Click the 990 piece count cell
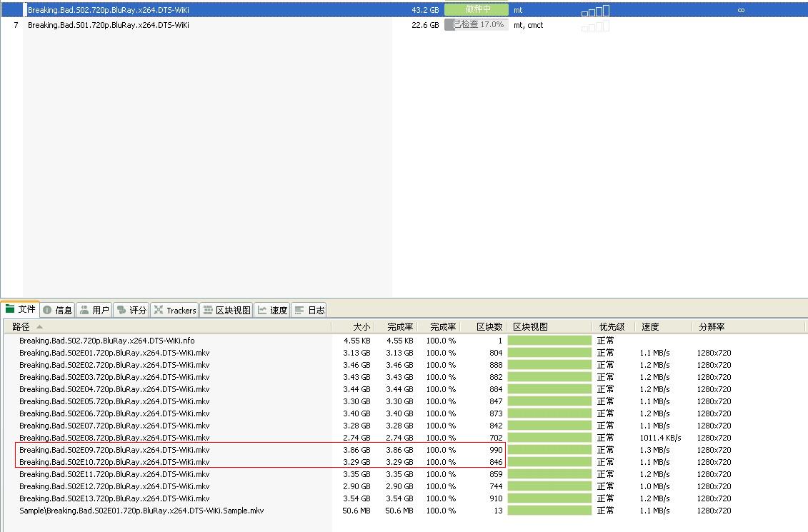Viewport: 808px width, 532px height. [x=496, y=450]
